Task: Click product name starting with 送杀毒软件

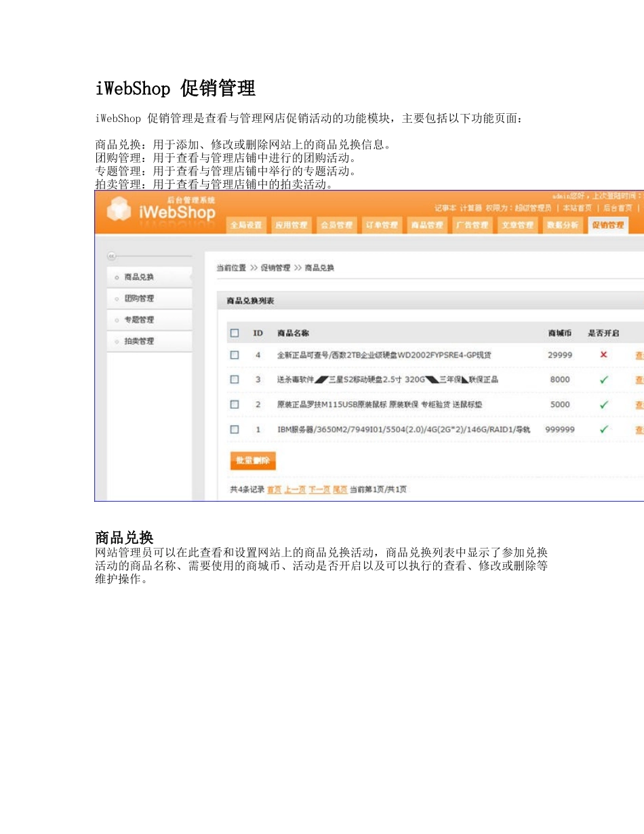Action: pyautogui.click(x=388, y=380)
